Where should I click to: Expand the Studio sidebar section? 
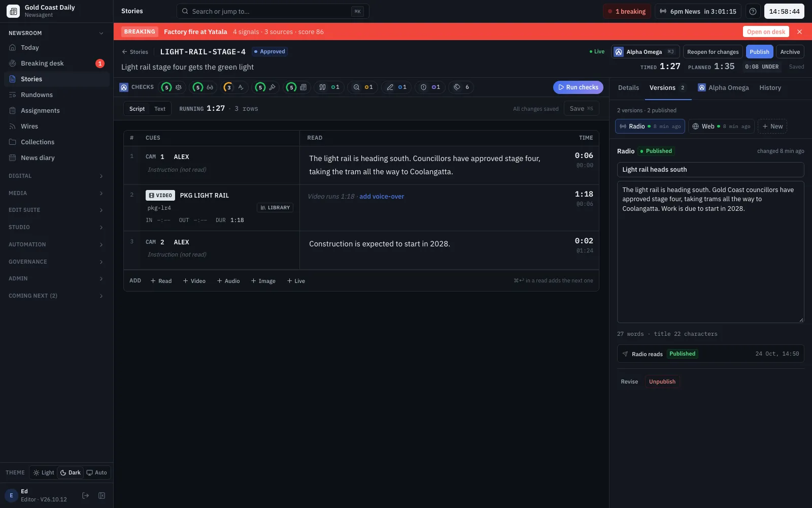56,227
